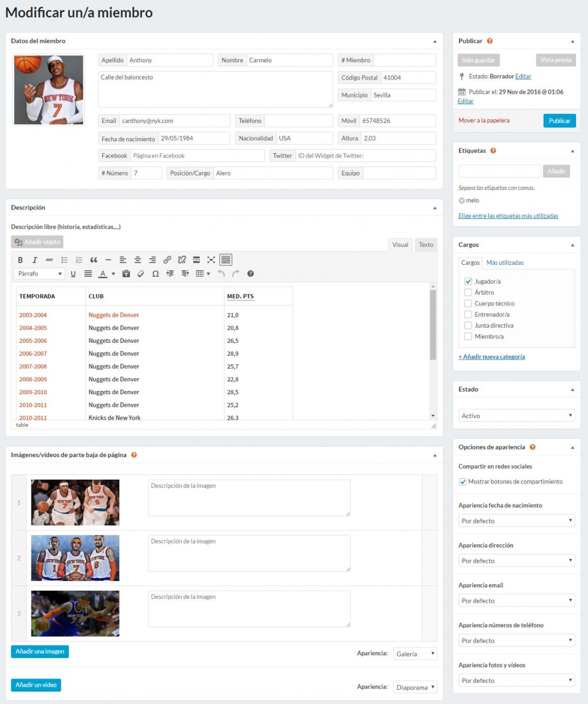Switch to Texto editor tab
The height and width of the screenshot is (704, 588).
426,245
